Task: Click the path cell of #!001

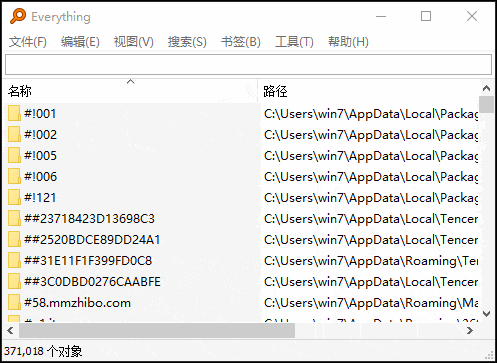Action: [371, 114]
